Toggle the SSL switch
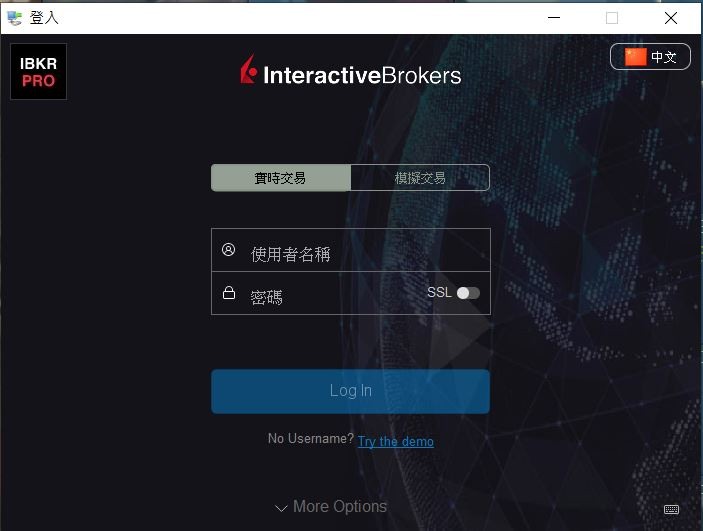The image size is (703, 531). (468, 293)
